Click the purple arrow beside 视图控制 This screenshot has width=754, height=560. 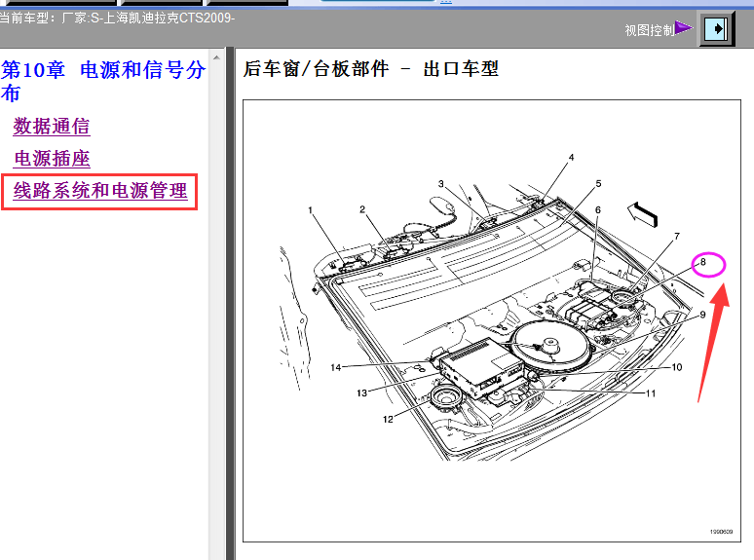click(x=683, y=28)
